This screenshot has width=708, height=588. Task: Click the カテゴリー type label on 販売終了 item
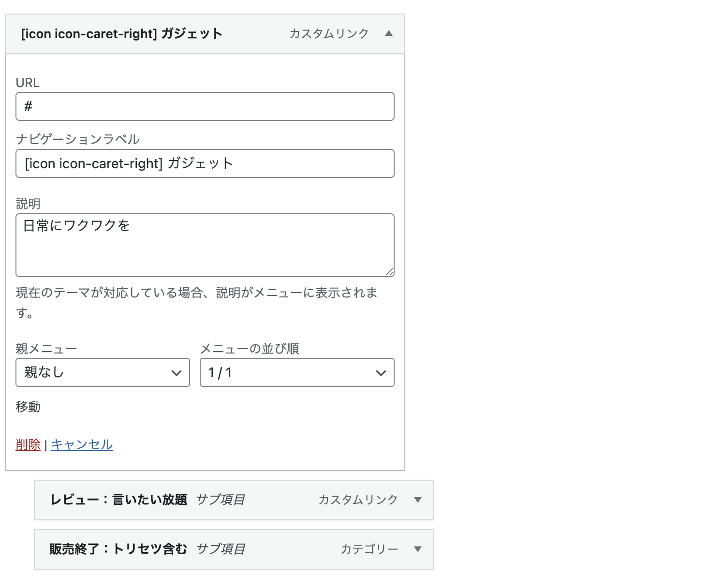pos(369,549)
